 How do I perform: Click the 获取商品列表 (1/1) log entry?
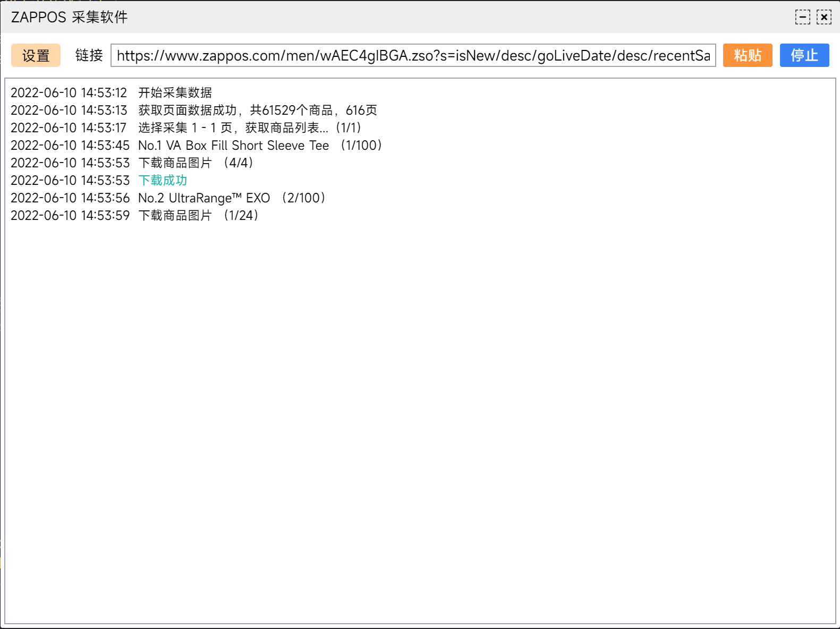click(250, 127)
